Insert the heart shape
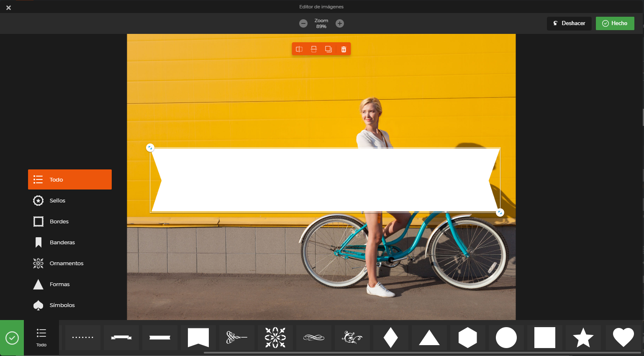 click(x=623, y=338)
